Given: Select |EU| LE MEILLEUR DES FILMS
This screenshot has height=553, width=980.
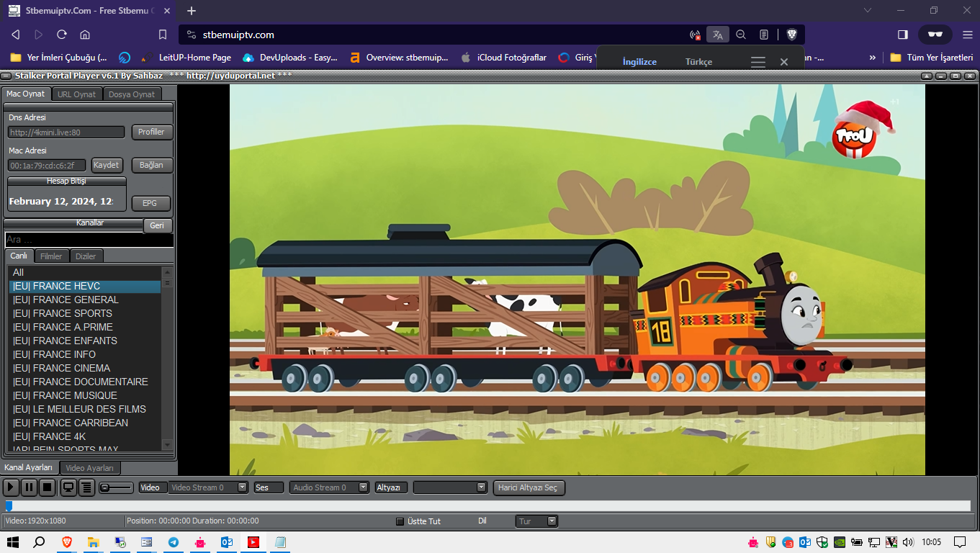Looking at the screenshot, I should pyautogui.click(x=85, y=409).
